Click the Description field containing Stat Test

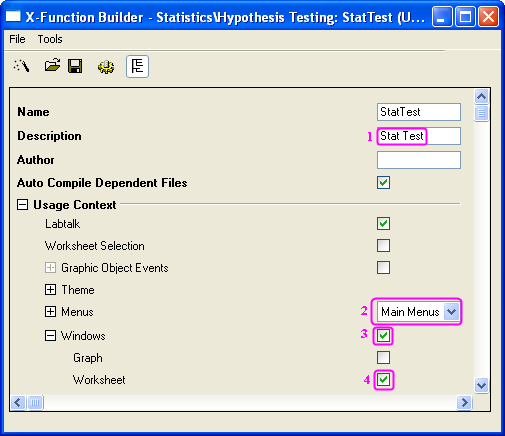coord(419,136)
